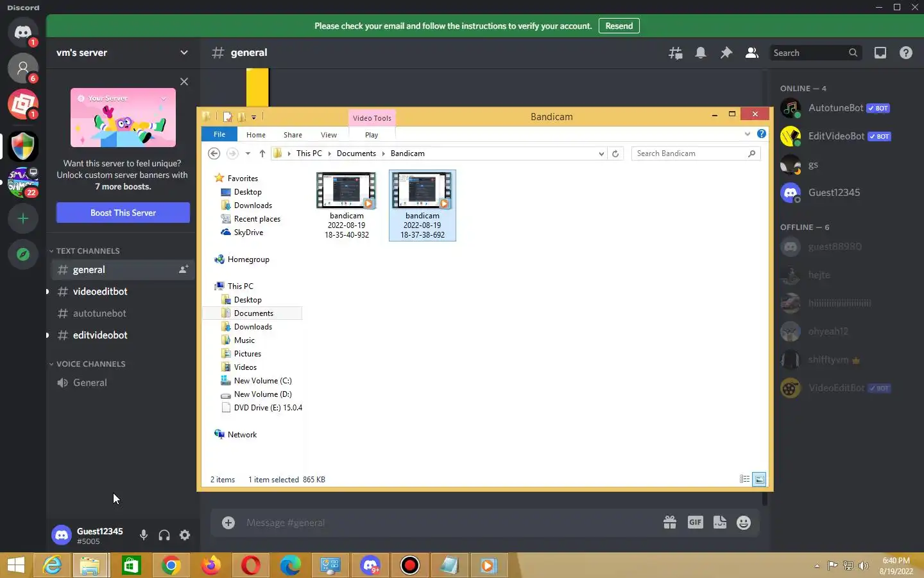Open the View ribbon tab in Explorer
The width and height of the screenshot is (924, 578).
pos(329,135)
